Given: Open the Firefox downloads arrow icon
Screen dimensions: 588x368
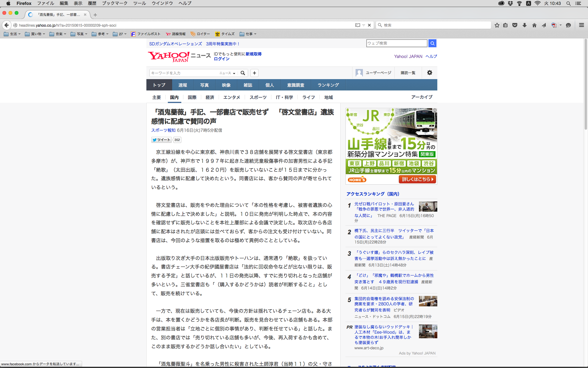Looking at the screenshot, I should click(525, 25).
